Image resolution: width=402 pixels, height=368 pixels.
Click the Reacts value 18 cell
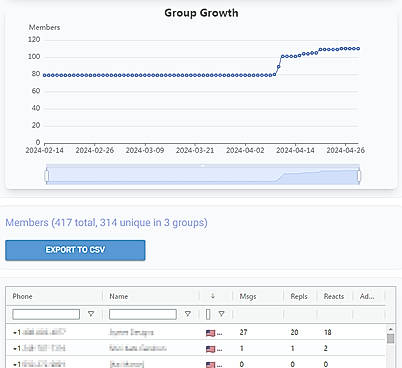pos(328,332)
